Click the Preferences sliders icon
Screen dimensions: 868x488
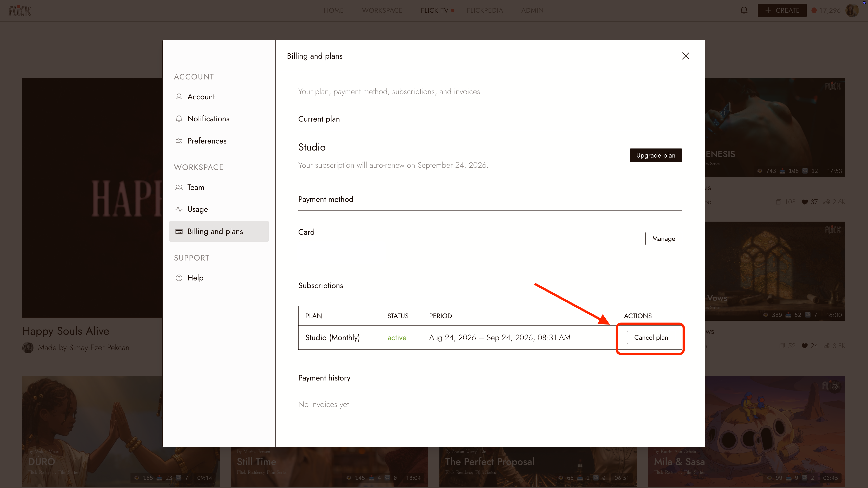click(179, 141)
